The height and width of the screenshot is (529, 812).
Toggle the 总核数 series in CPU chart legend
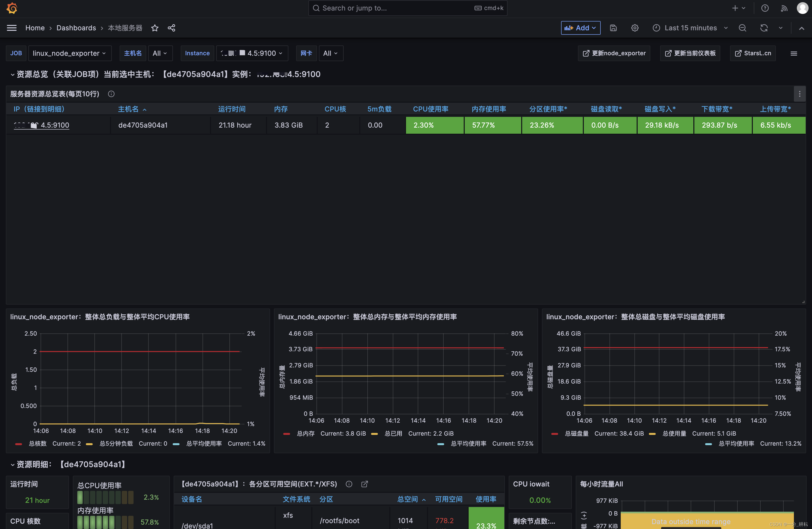(x=37, y=444)
